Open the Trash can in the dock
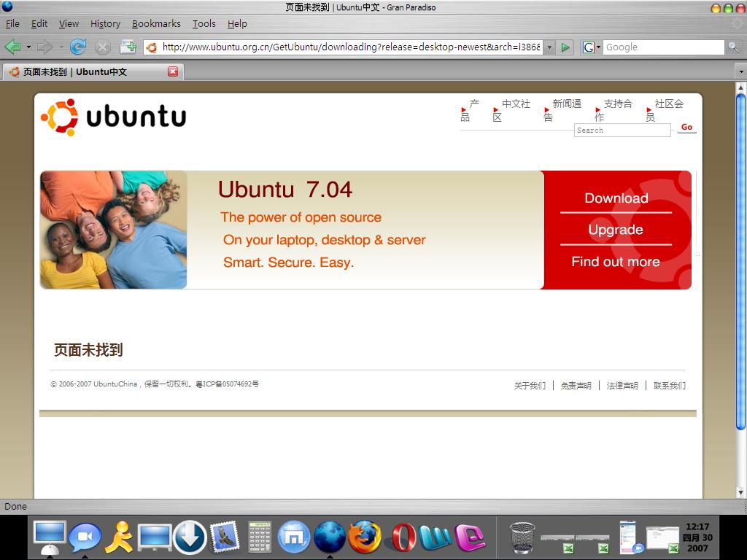The image size is (747, 560). (x=522, y=537)
